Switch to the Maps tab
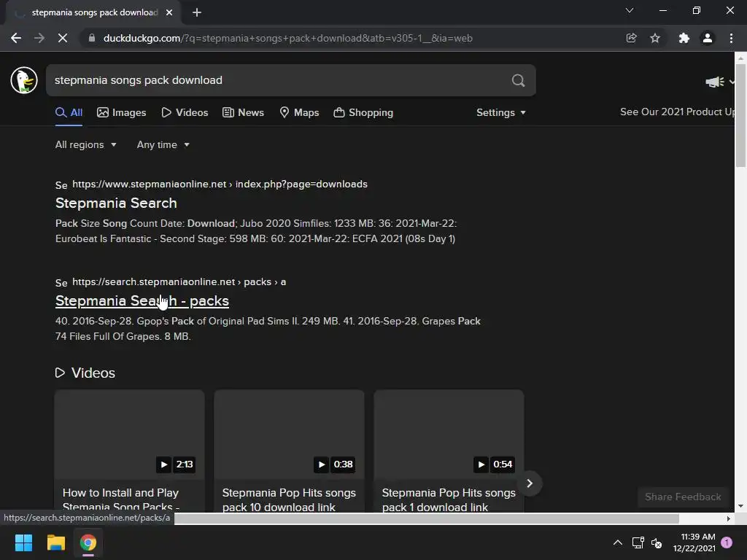 click(x=299, y=113)
